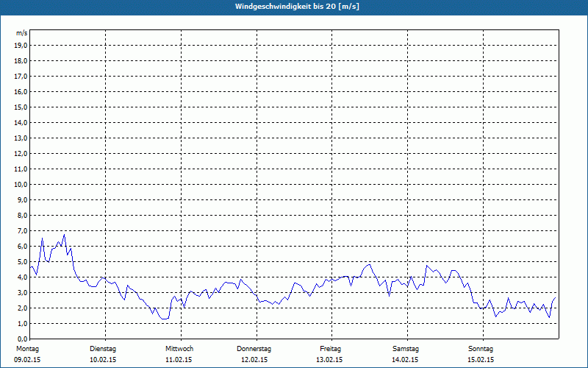This screenshot has width=588, height=368.
Task: Click the 2,0 y-axis label
Action: click(x=22, y=308)
